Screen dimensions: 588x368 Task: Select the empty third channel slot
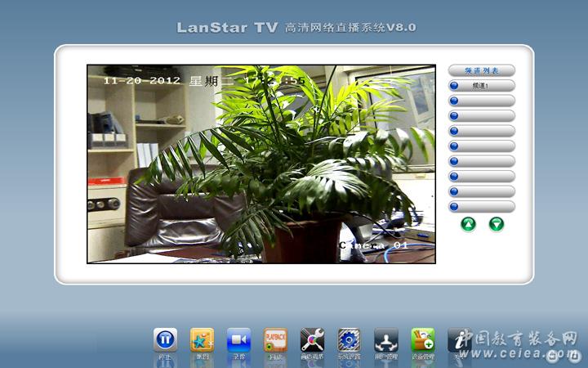click(x=482, y=116)
